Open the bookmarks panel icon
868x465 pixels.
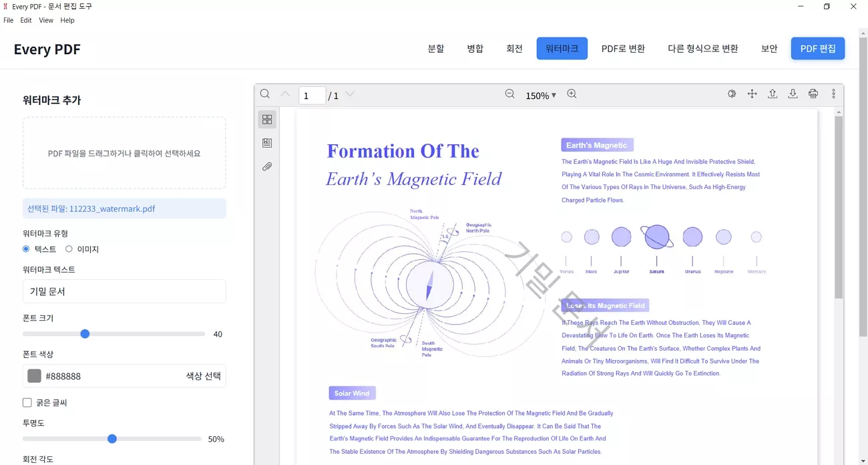click(x=267, y=143)
